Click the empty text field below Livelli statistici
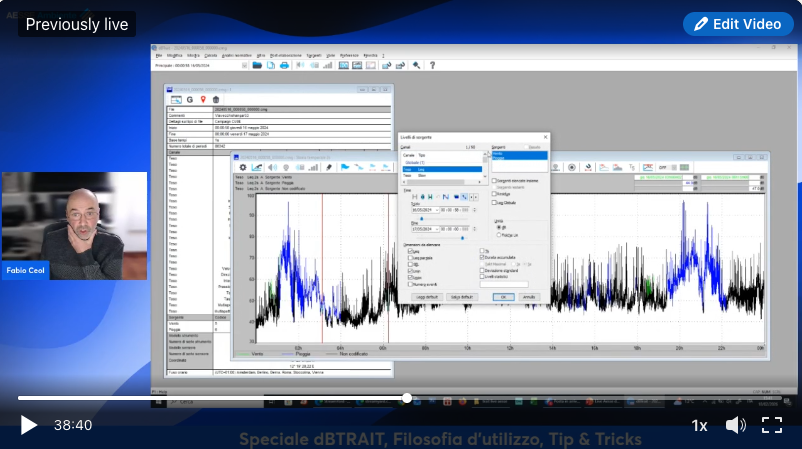802x449 pixels. coord(504,284)
